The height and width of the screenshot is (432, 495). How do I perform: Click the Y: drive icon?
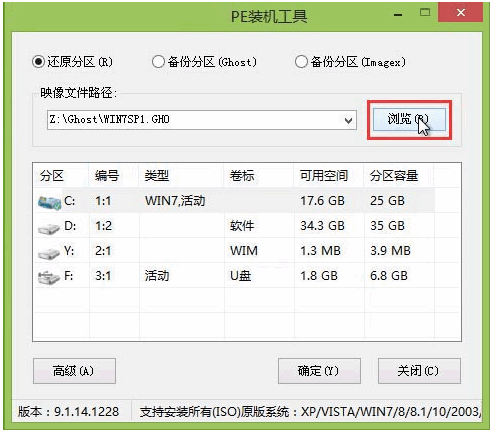coord(49,253)
